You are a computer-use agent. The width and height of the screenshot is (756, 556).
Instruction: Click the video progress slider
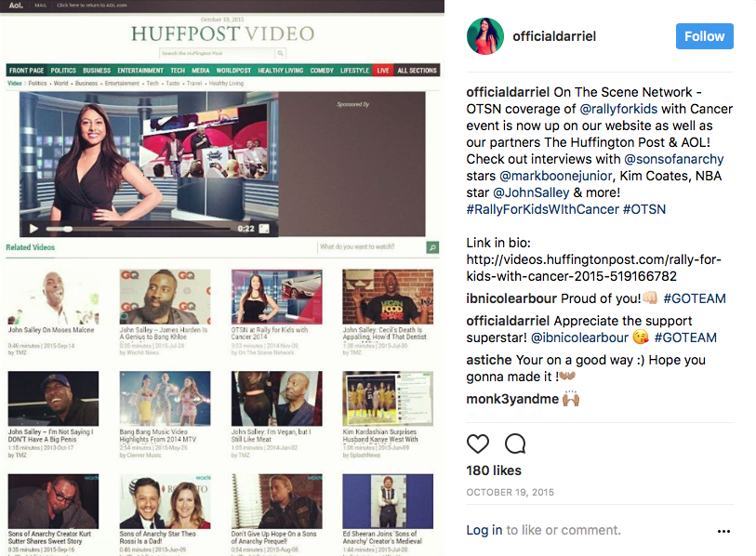[x=139, y=229]
